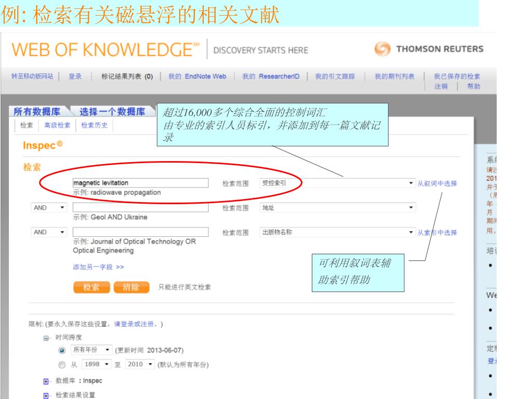This screenshot has width=532, height=399.
Task: Open 我的期刊列表 link
Action: (395, 76)
